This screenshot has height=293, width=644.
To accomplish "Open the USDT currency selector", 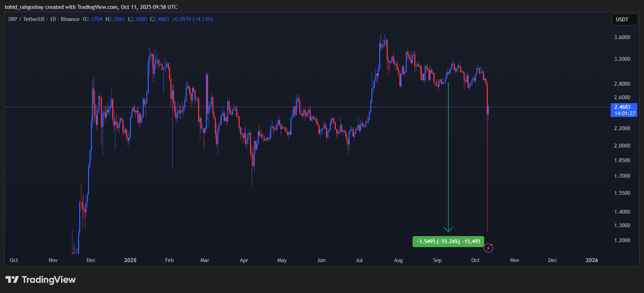I will (x=624, y=20).
